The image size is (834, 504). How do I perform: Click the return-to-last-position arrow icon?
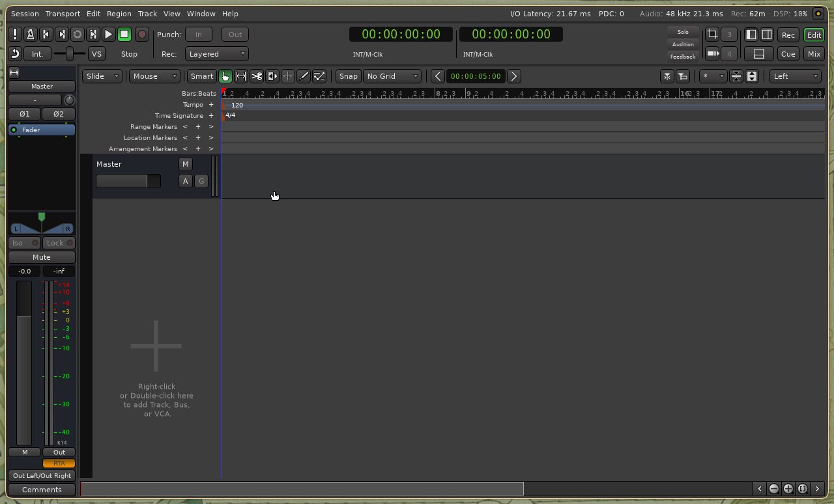(15, 54)
